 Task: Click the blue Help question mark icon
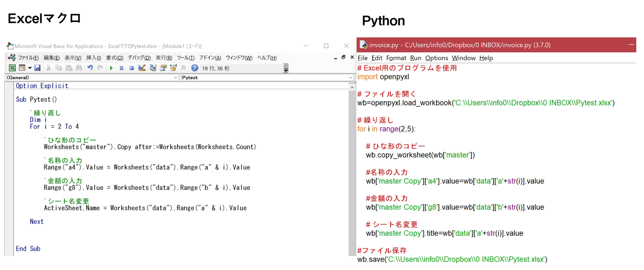195,68
